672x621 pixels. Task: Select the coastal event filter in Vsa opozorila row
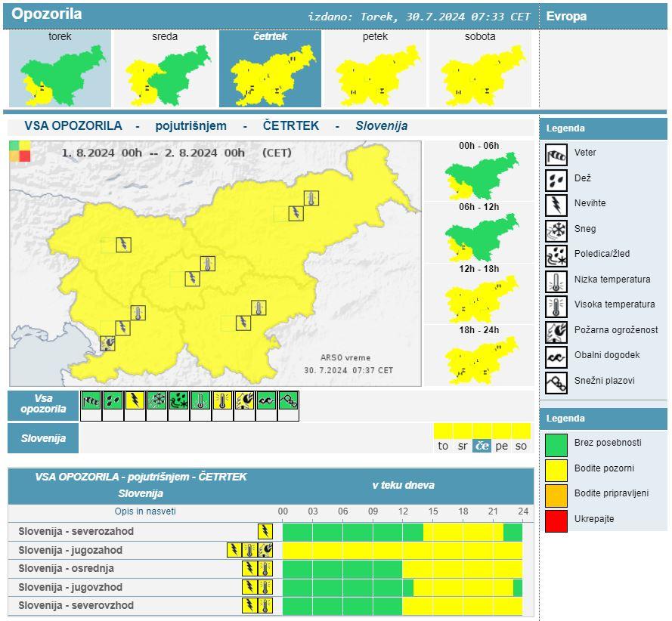(x=266, y=400)
